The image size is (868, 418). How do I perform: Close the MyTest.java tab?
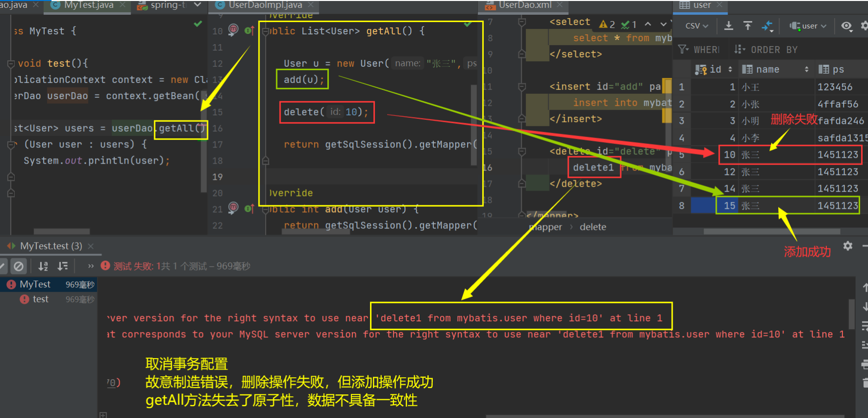(123, 5)
